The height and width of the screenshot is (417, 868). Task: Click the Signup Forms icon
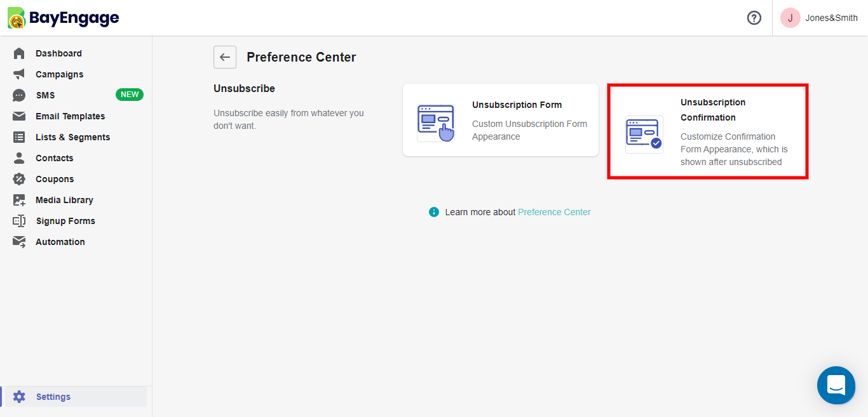pos(19,221)
